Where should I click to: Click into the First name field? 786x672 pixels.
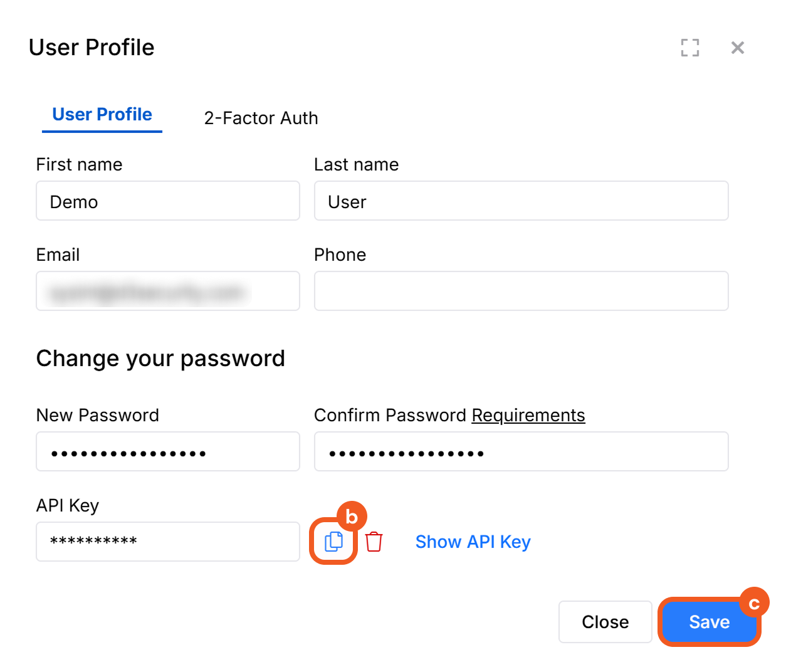[x=168, y=201]
